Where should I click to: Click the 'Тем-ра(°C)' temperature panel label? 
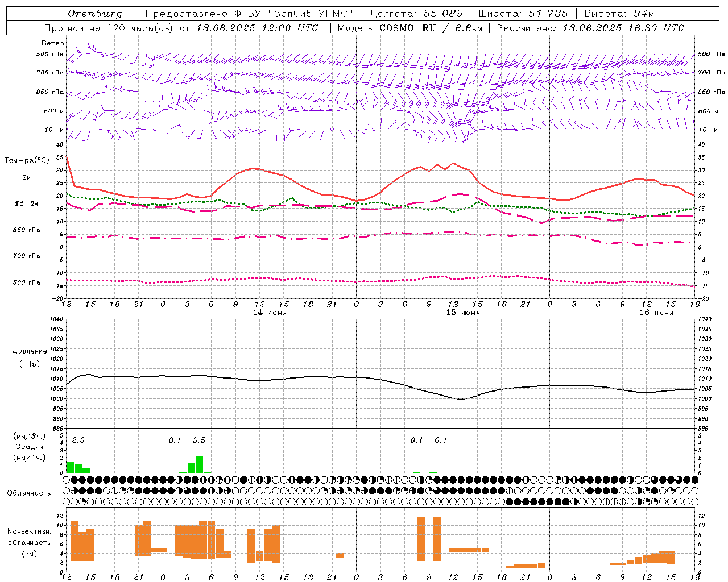pos(27,161)
